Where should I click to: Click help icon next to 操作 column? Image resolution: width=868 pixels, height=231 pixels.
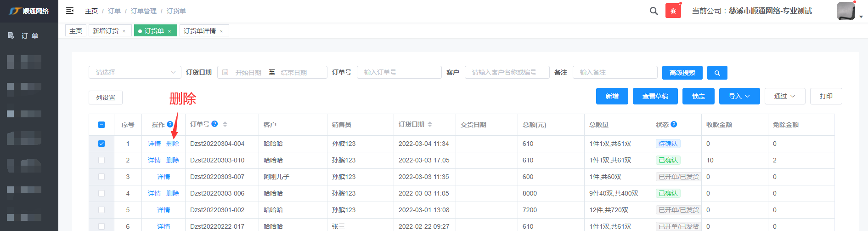(x=170, y=124)
